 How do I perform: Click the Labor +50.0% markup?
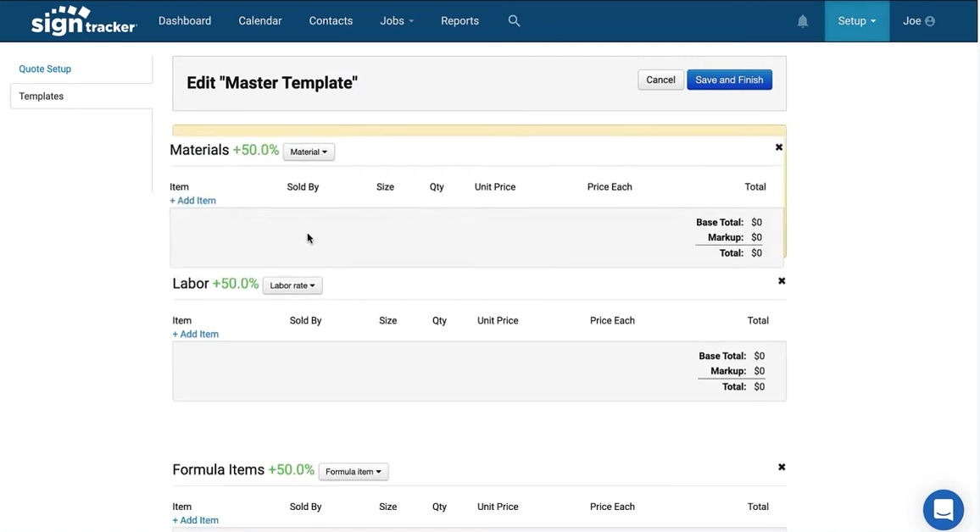click(236, 284)
